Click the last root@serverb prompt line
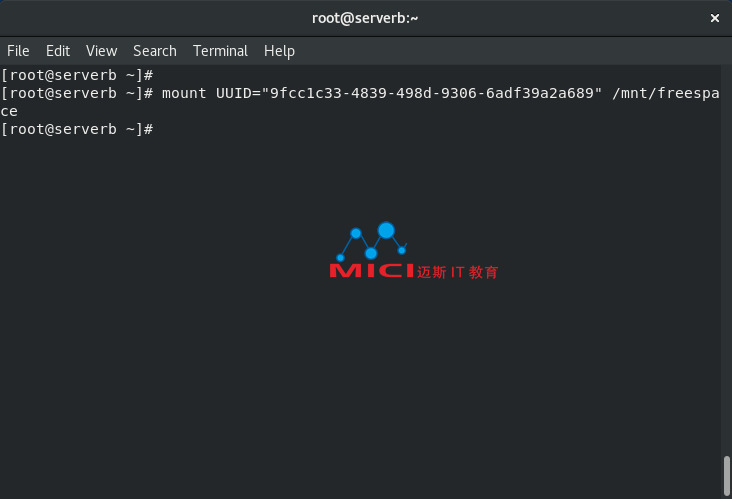 77,129
